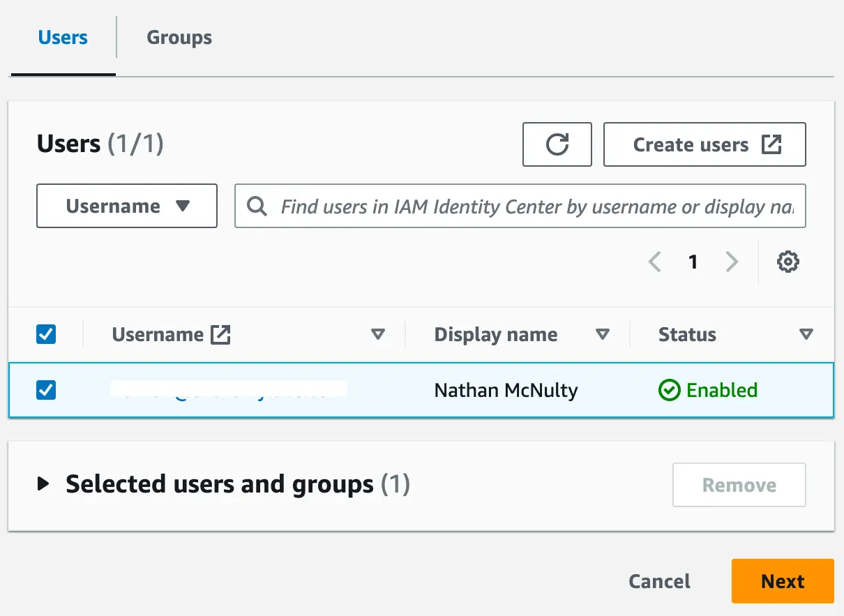This screenshot has width=844, height=616.
Task: Select the Users tab
Action: click(x=63, y=38)
